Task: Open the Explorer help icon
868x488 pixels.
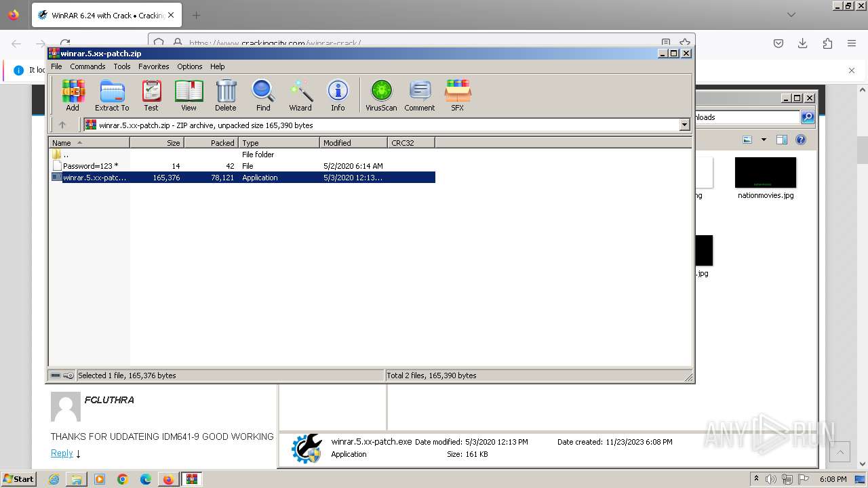Action: pos(801,140)
